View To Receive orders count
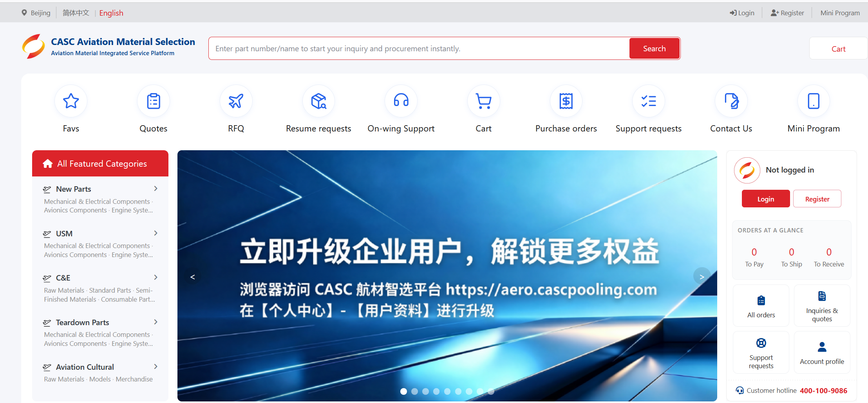Screen dimensions: 868x403 [x=829, y=257]
